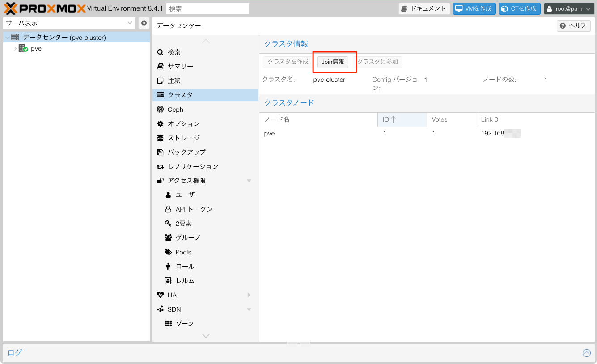Select データセンター (pve-cluster) tree node
The width and height of the screenshot is (597, 364).
click(76, 38)
